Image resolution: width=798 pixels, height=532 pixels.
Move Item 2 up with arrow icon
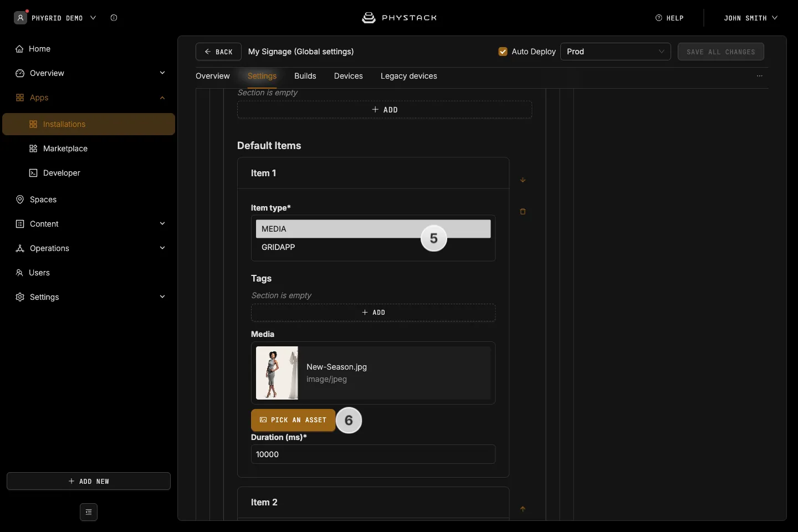pos(523,509)
